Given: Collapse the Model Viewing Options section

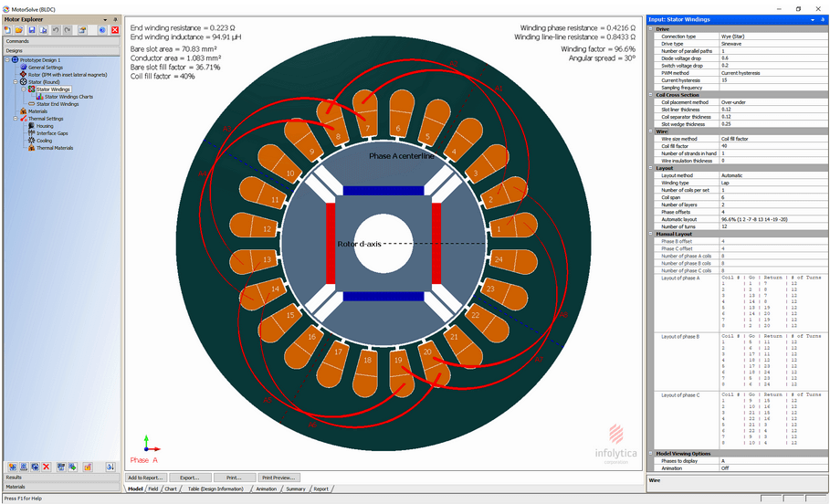Looking at the screenshot, I should point(650,453).
